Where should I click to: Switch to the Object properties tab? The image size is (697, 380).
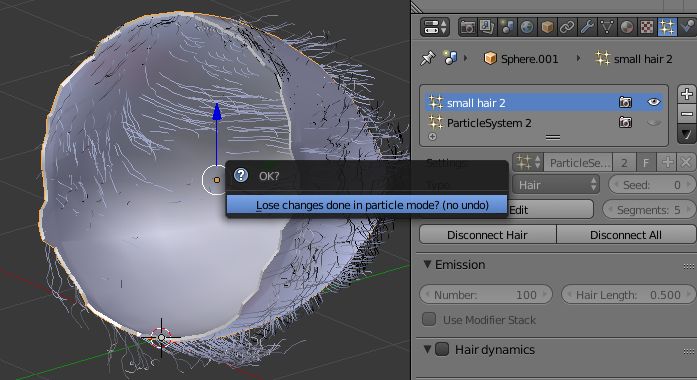coord(547,27)
